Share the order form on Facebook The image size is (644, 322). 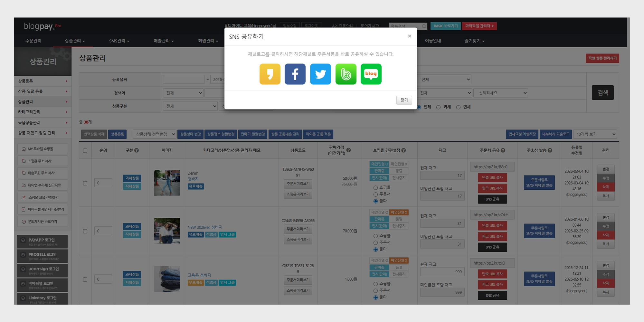(295, 74)
